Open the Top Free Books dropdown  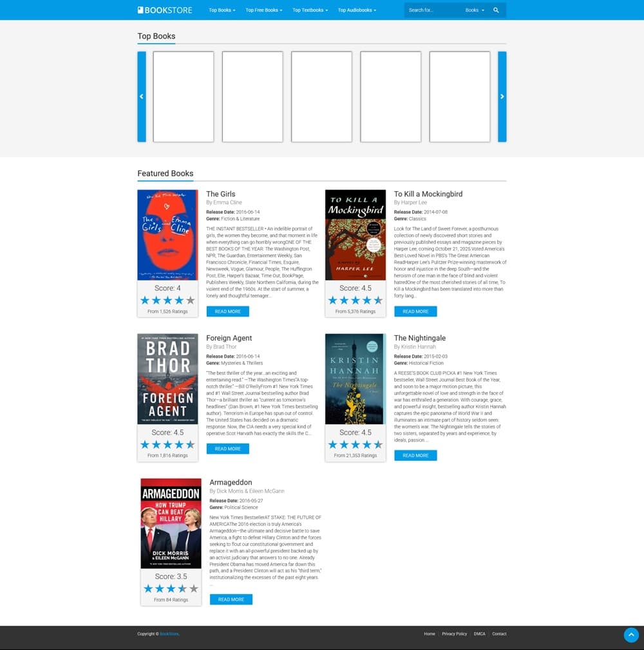(x=263, y=10)
